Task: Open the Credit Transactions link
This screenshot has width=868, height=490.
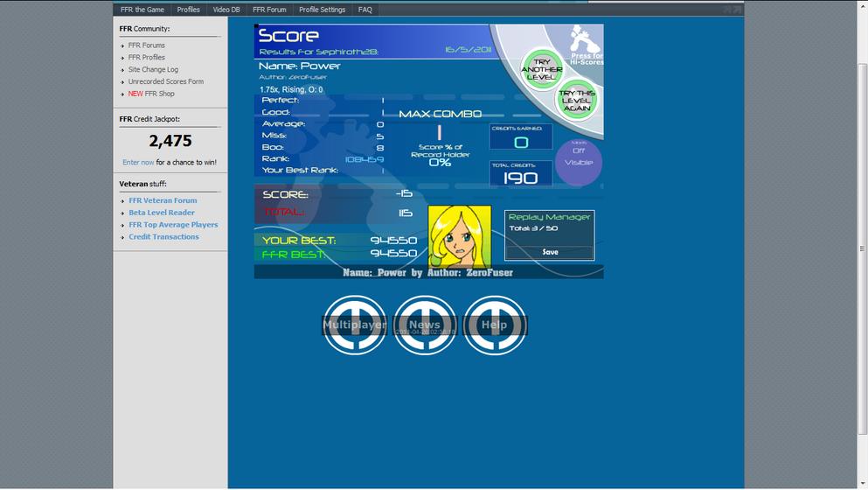Action: (163, 236)
